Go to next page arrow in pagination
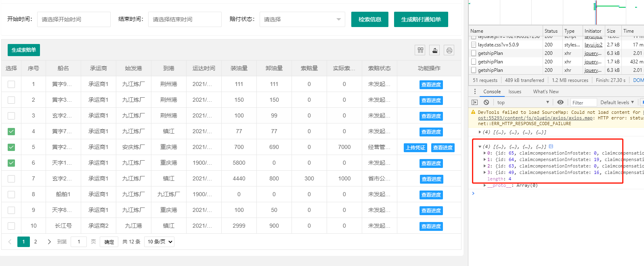Screen dimensions: 644x266 click(49, 242)
